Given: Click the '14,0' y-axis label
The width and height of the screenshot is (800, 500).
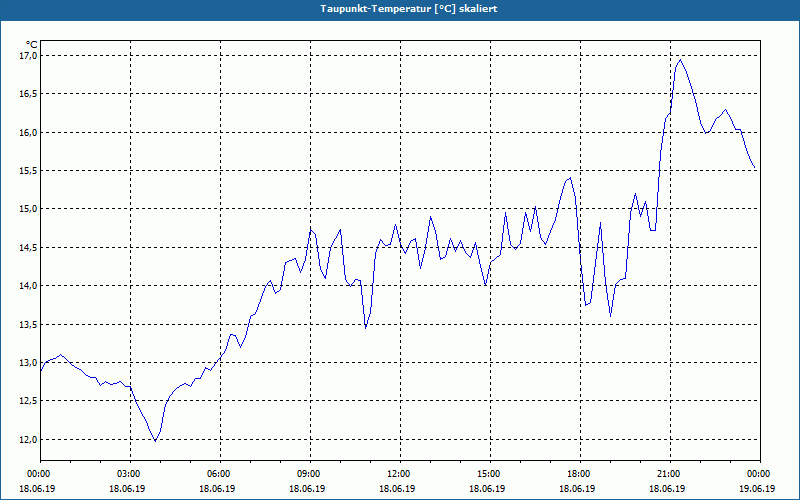Looking at the screenshot, I should coord(28,286).
